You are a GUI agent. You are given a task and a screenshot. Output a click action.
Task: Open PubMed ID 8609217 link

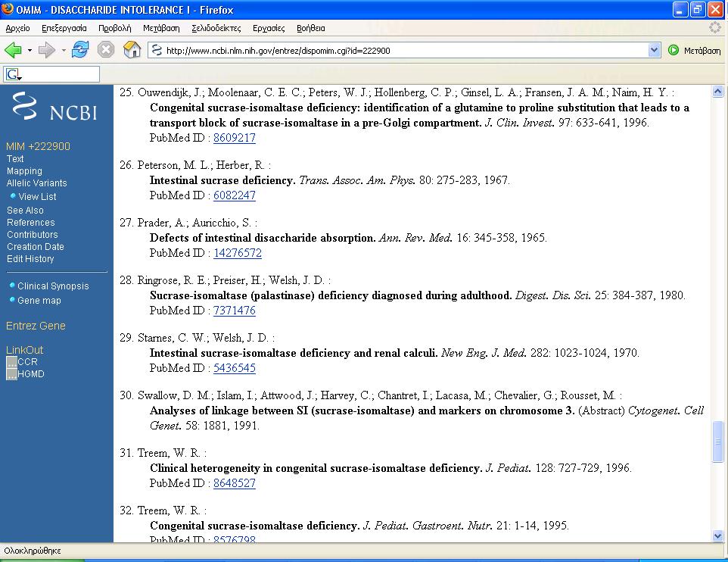coord(235,138)
